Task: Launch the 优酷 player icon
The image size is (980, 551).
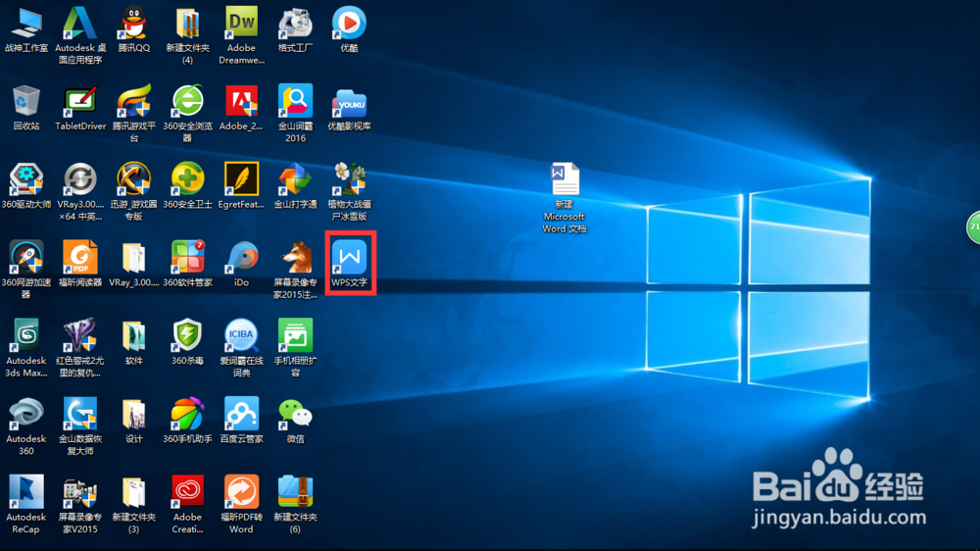Action: (349, 24)
